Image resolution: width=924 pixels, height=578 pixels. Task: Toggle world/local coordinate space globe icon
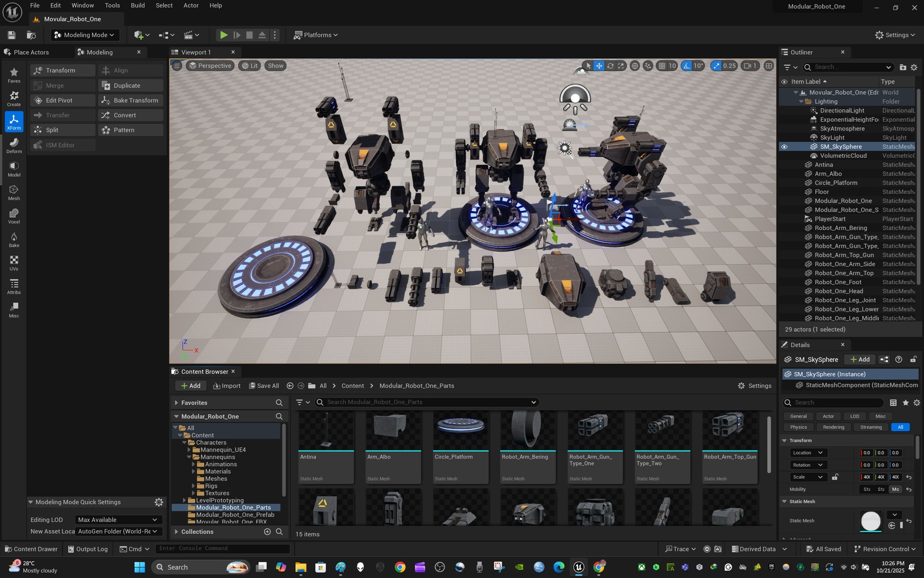pos(635,66)
